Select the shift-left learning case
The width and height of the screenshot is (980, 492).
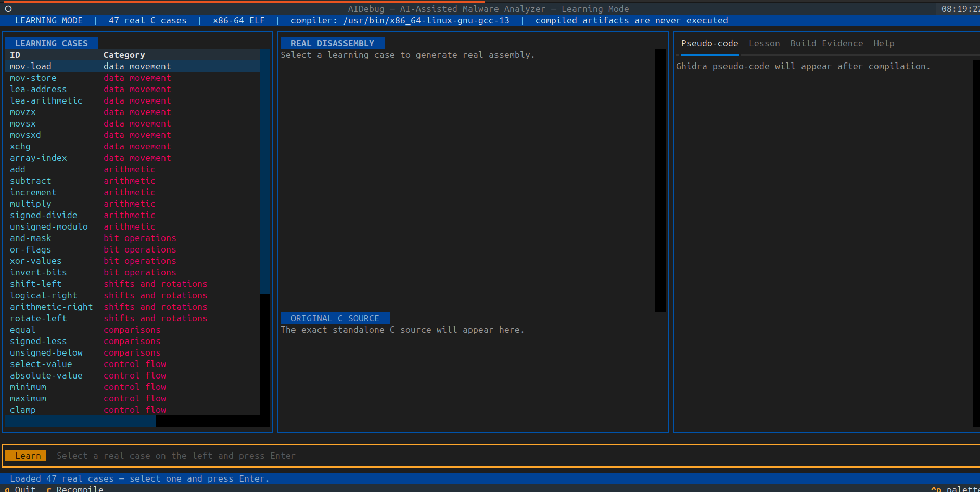[132, 284]
